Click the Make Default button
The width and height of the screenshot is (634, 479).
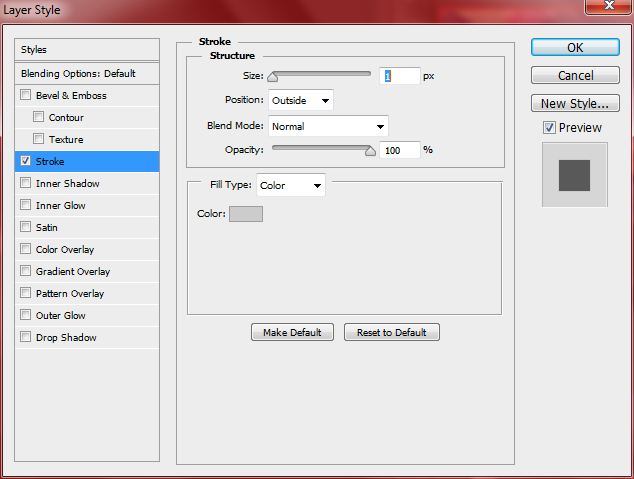point(292,332)
